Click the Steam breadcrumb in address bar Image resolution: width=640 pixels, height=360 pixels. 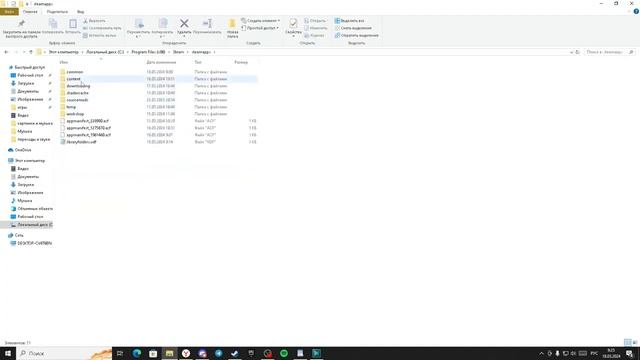click(178, 52)
